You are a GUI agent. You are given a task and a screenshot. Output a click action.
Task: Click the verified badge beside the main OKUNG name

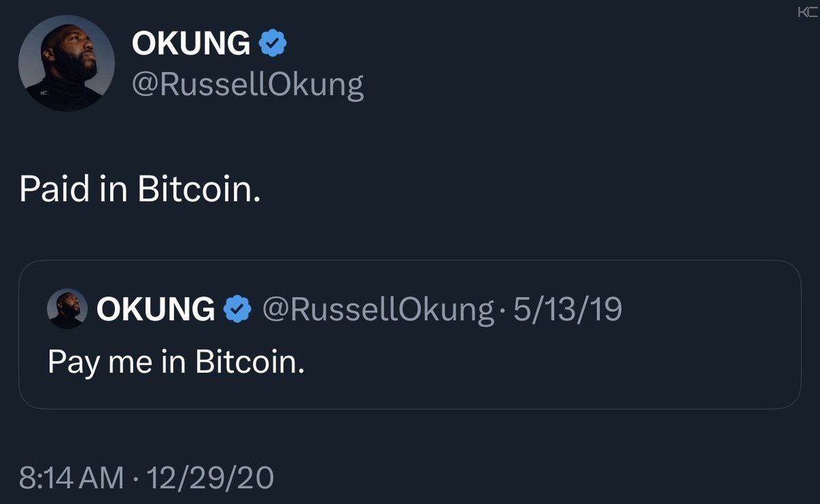click(274, 45)
